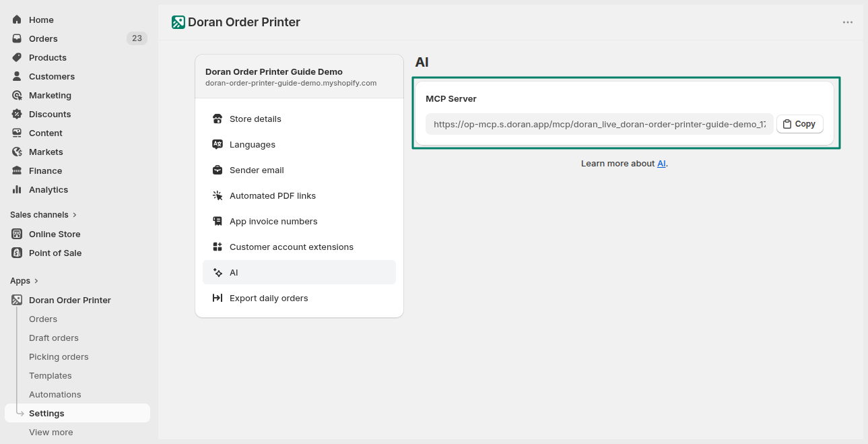Click the Online Store icon

[17, 234]
